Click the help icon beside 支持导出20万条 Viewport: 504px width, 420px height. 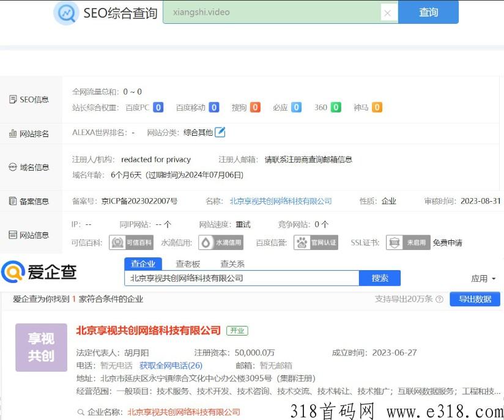click(x=439, y=300)
